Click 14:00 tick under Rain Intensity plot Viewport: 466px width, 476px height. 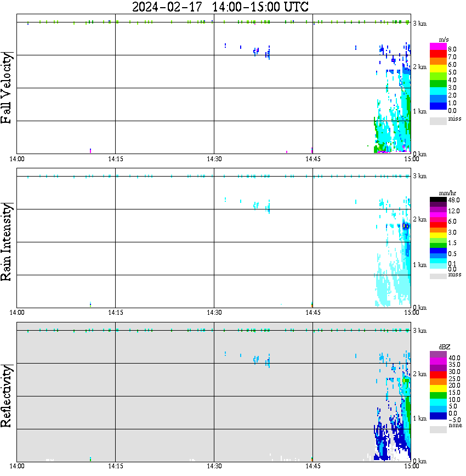[x=16, y=313]
